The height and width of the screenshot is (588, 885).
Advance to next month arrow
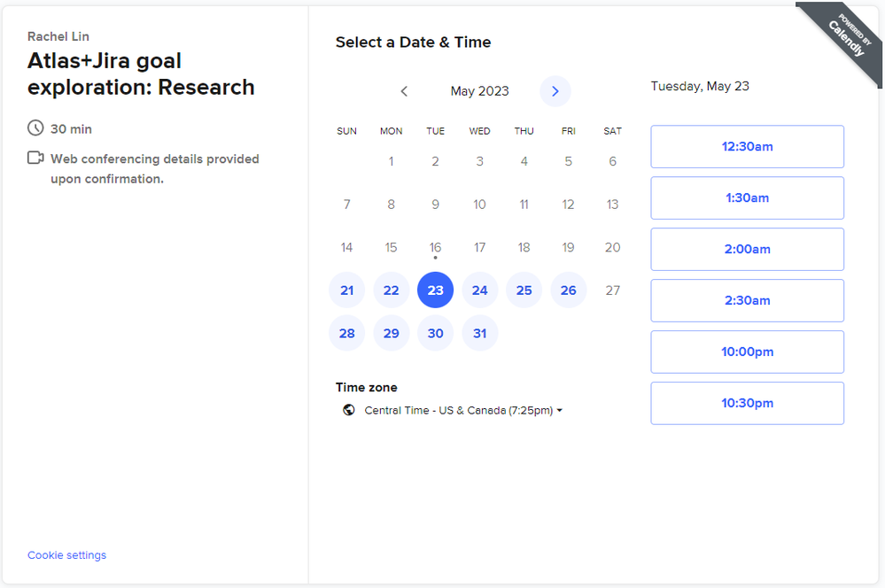tap(555, 91)
